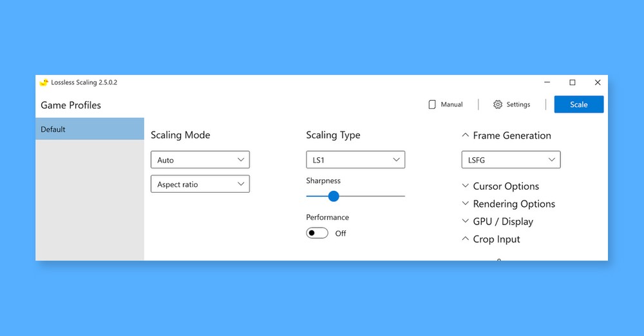Open Settings via the gear icon
This screenshot has height=336, width=644.
tap(498, 104)
